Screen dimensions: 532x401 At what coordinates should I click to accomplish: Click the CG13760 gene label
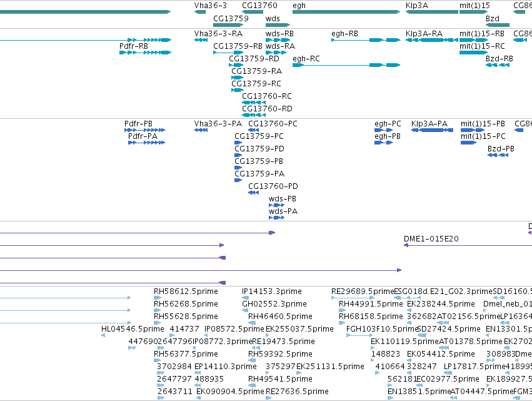(x=259, y=6)
